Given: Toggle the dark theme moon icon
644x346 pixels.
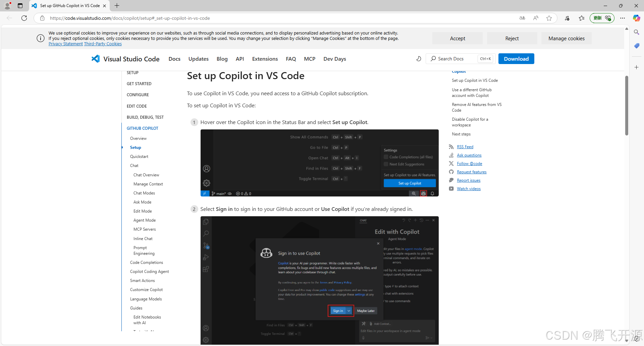Looking at the screenshot, I should coord(419,59).
